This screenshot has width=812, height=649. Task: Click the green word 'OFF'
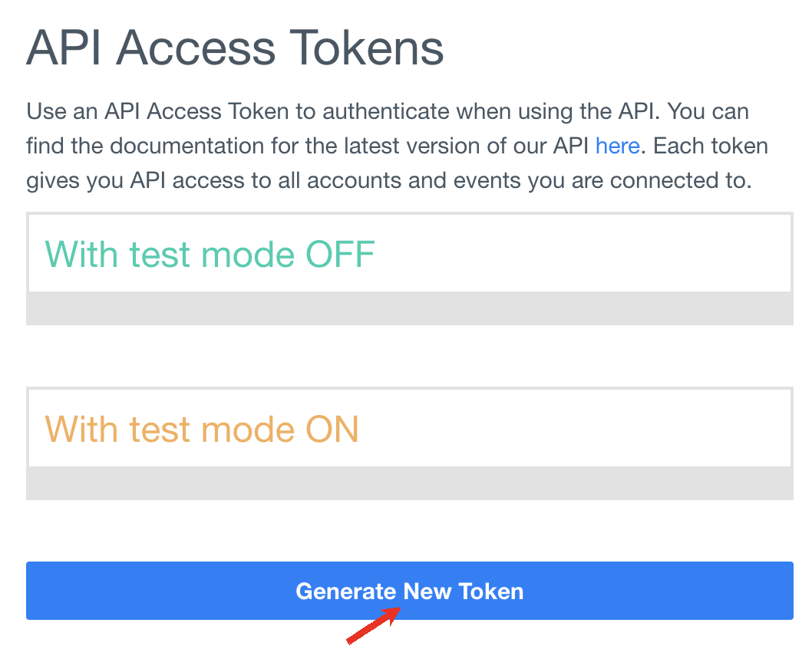pos(340,254)
